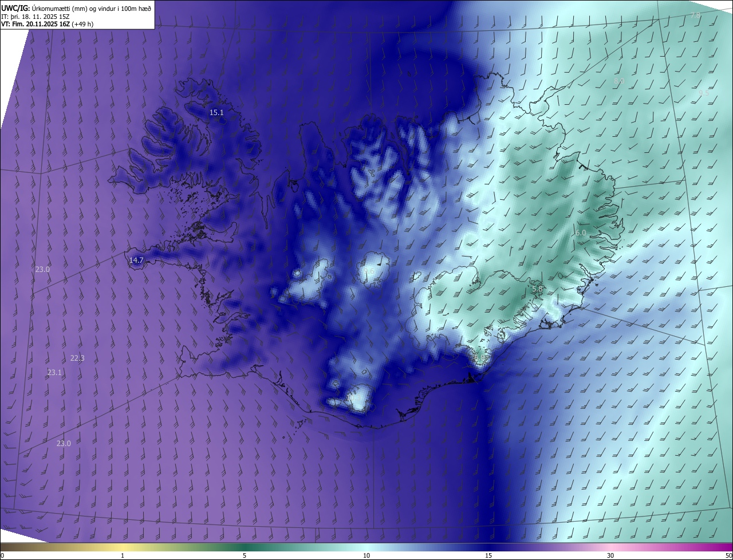
Task: Click the 7.8 value on the map
Action: 695,15
